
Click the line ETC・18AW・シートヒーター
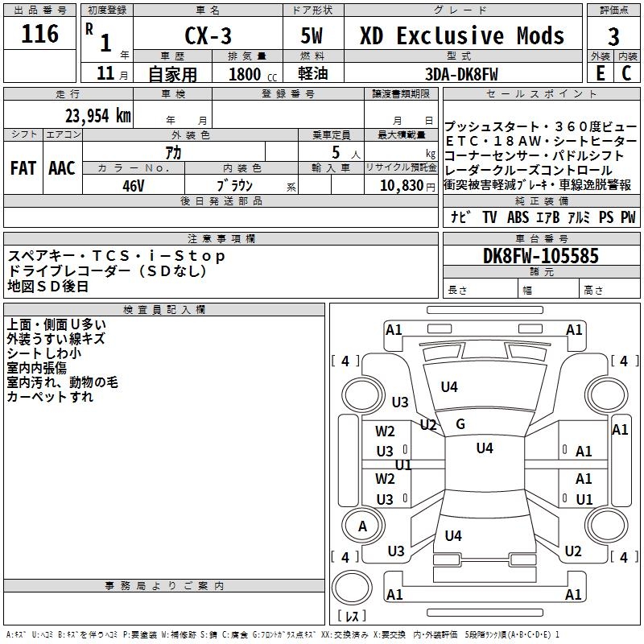541,142
